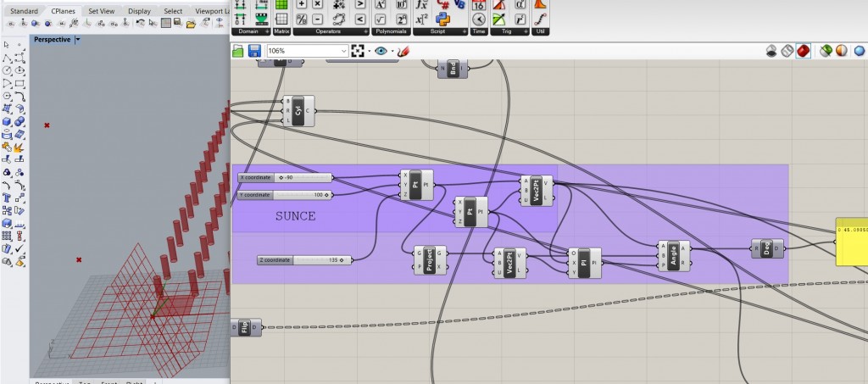Click the Time panel label
This screenshot has width=868, height=384.
pyautogui.click(x=479, y=32)
